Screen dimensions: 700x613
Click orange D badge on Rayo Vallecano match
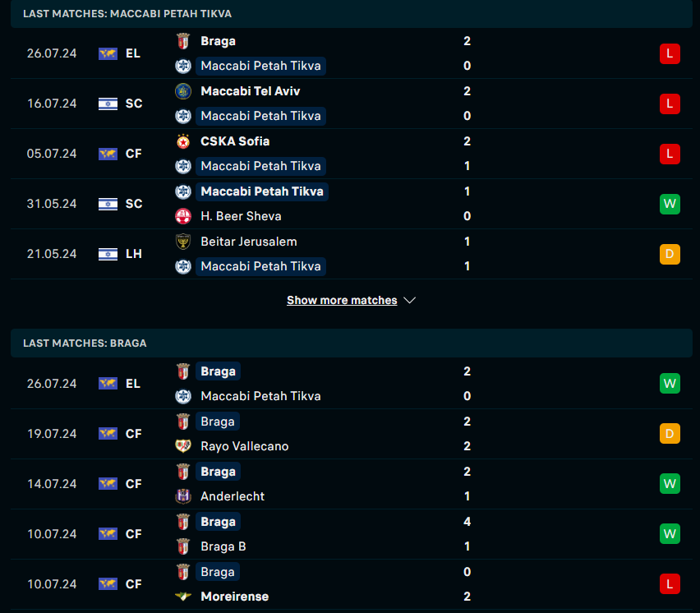tap(670, 434)
